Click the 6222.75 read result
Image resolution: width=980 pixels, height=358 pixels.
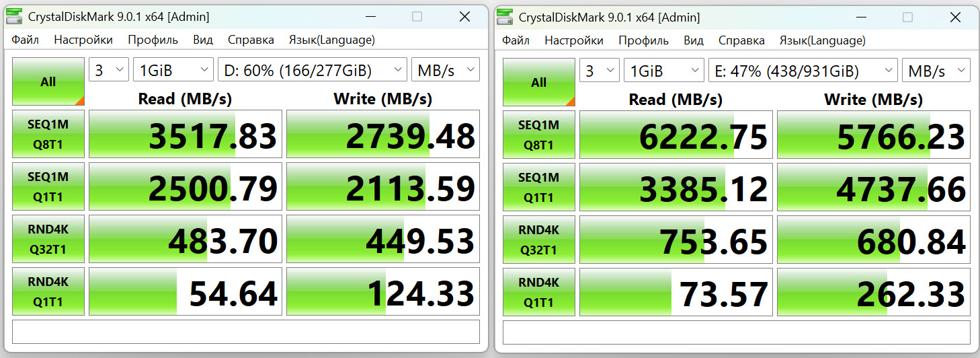point(676,135)
